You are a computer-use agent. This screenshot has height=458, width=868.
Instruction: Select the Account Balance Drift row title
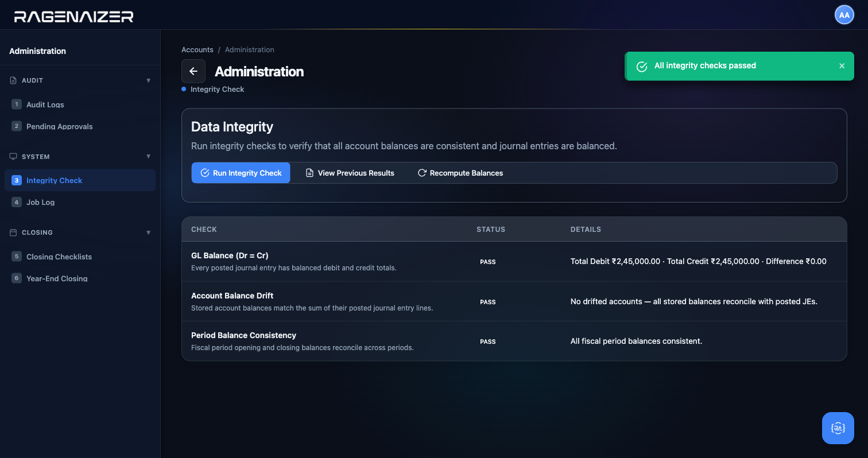click(x=232, y=296)
